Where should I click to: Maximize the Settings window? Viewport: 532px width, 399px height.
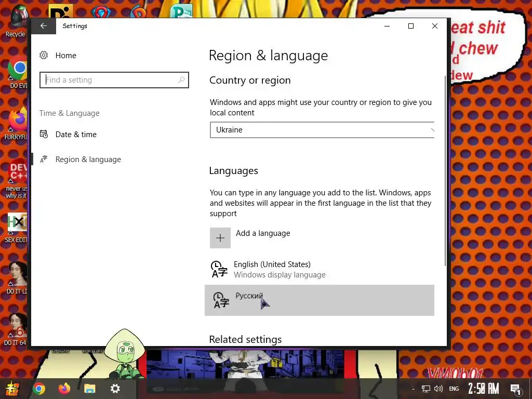pyautogui.click(x=411, y=26)
